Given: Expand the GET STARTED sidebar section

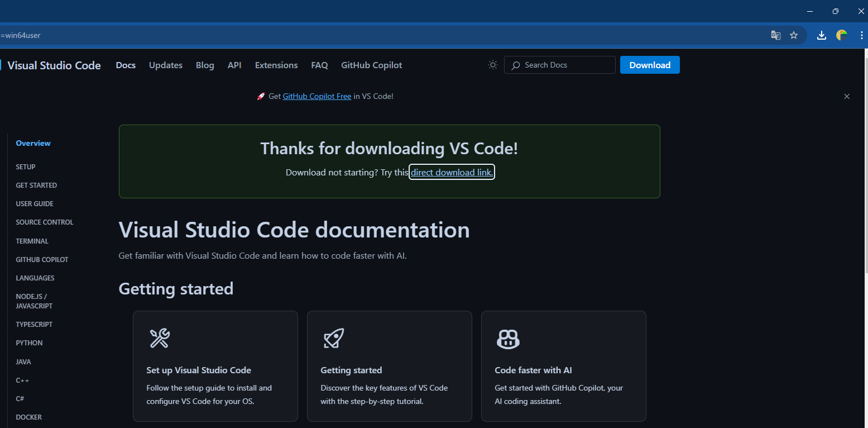Looking at the screenshot, I should (x=36, y=185).
